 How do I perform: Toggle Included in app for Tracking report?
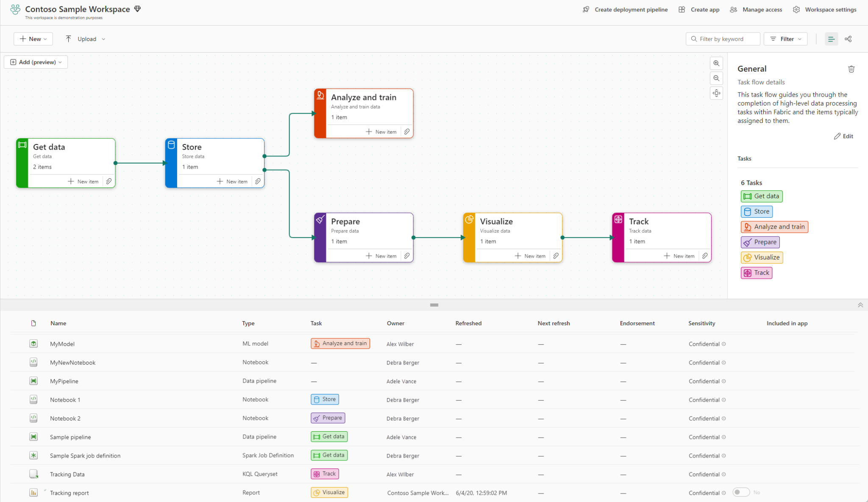(x=741, y=492)
